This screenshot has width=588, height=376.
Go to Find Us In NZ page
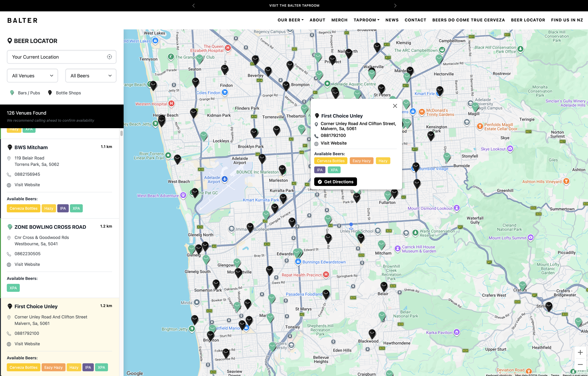coord(567,20)
